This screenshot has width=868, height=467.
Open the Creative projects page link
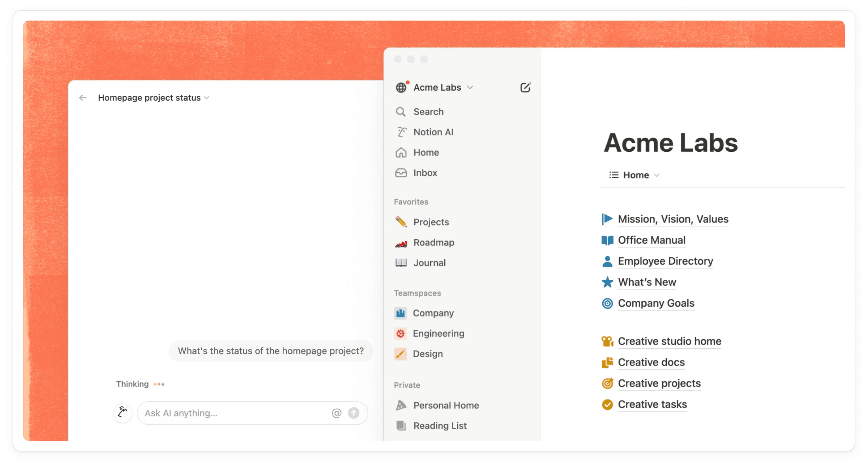[x=659, y=383]
